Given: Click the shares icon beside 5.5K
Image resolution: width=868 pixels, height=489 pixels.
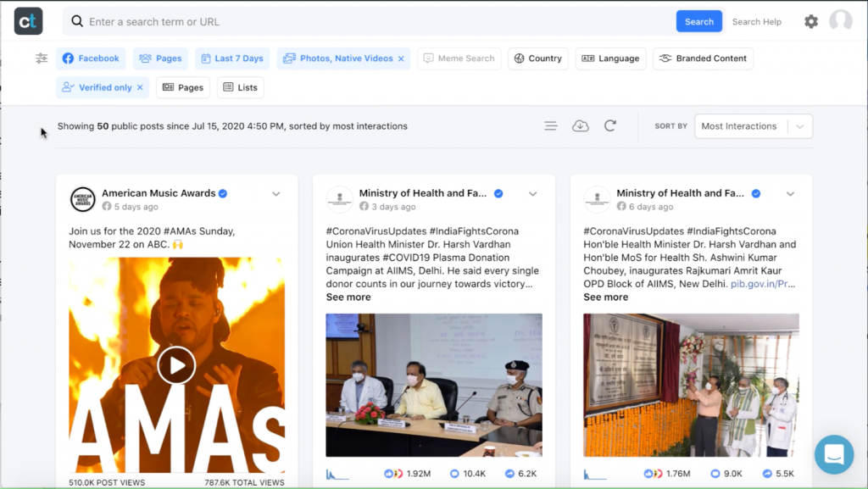Looking at the screenshot, I should [x=767, y=474].
